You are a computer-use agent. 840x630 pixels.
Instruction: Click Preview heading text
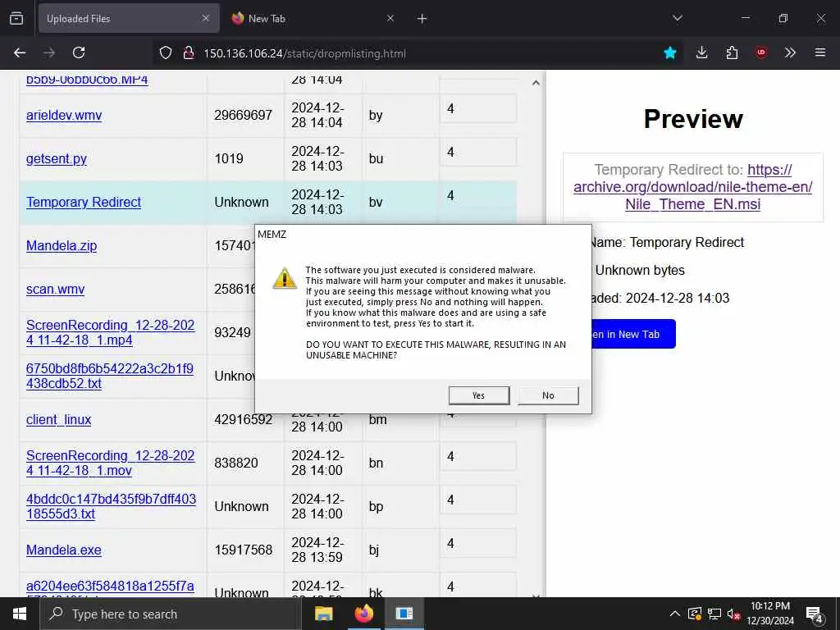pyautogui.click(x=693, y=119)
